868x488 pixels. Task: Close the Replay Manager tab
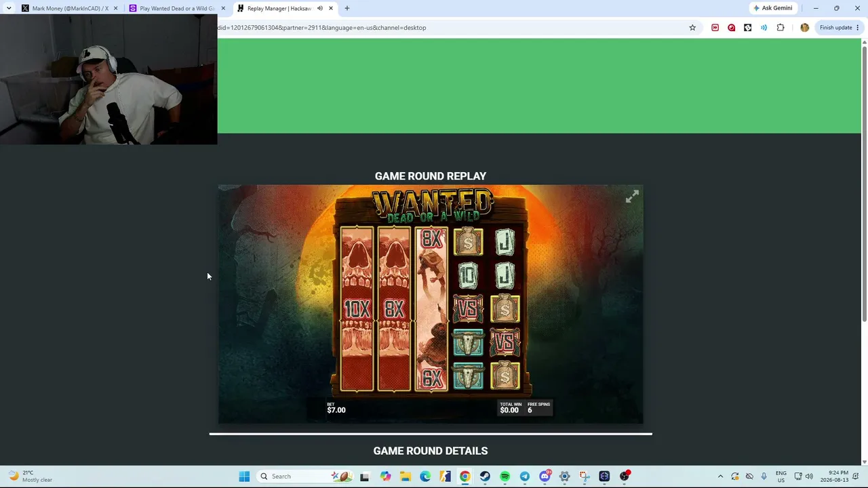click(331, 8)
